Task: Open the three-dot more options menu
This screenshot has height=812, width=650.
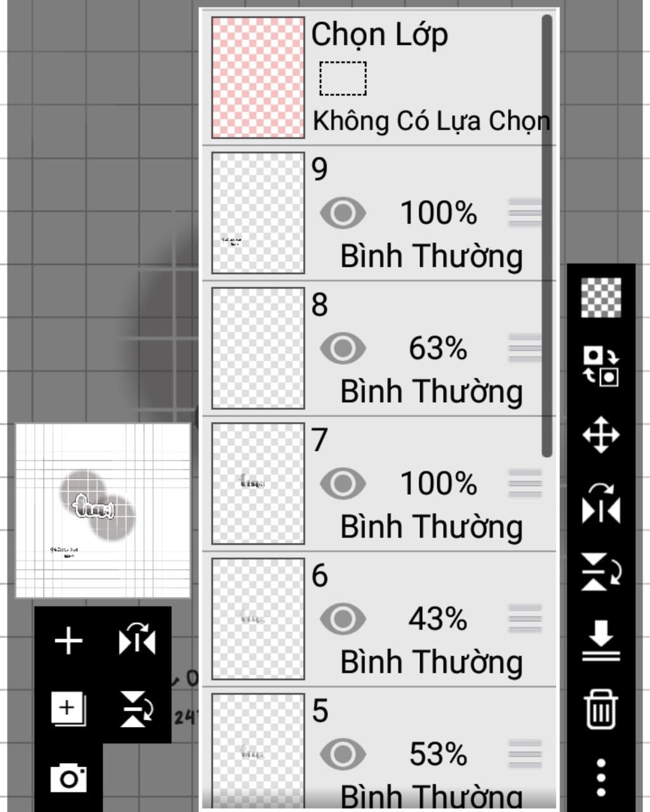Action: (600, 777)
